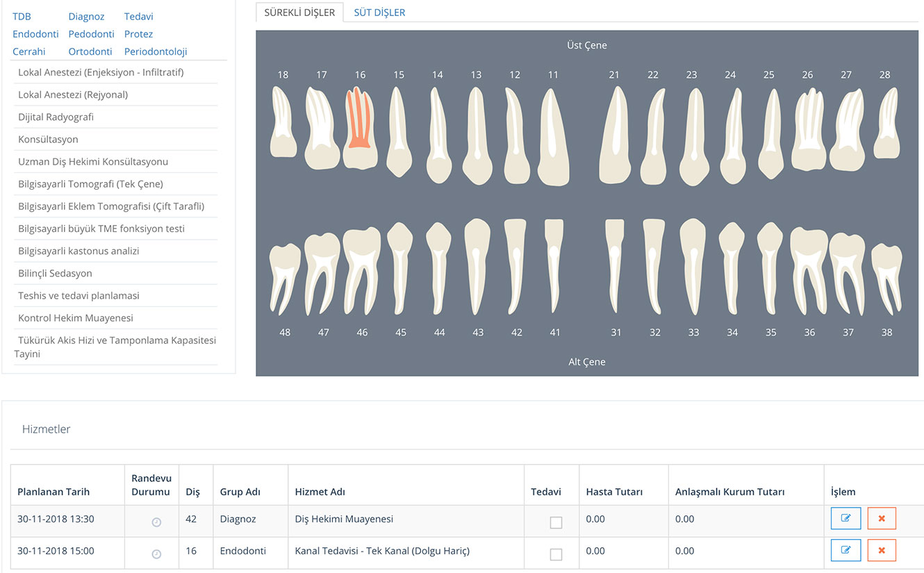Select upper canine tooth 13
The width and height of the screenshot is (924, 573).
477,135
